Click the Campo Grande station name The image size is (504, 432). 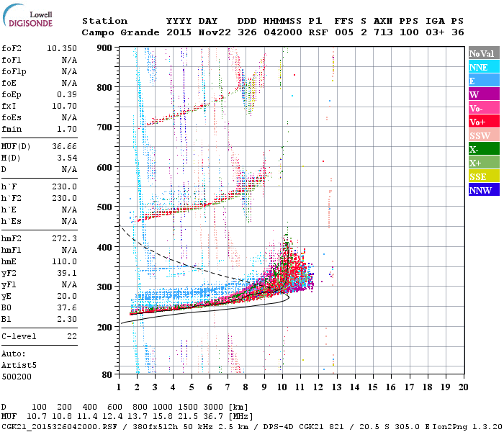click(120, 32)
